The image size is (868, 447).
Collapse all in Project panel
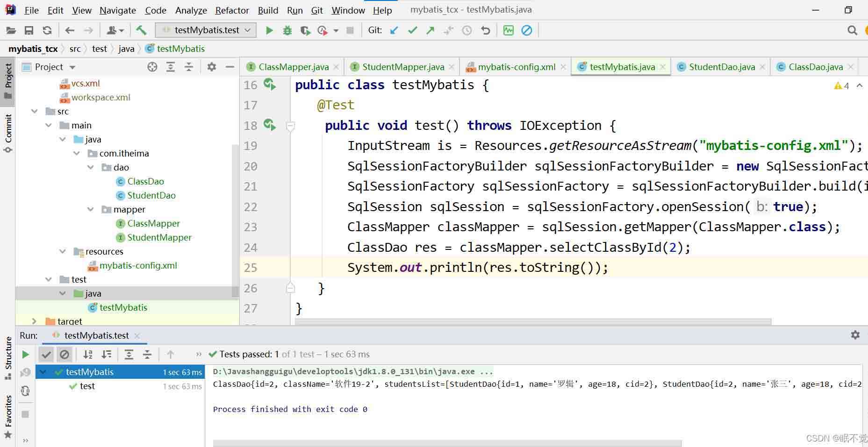(x=189, y=67)
